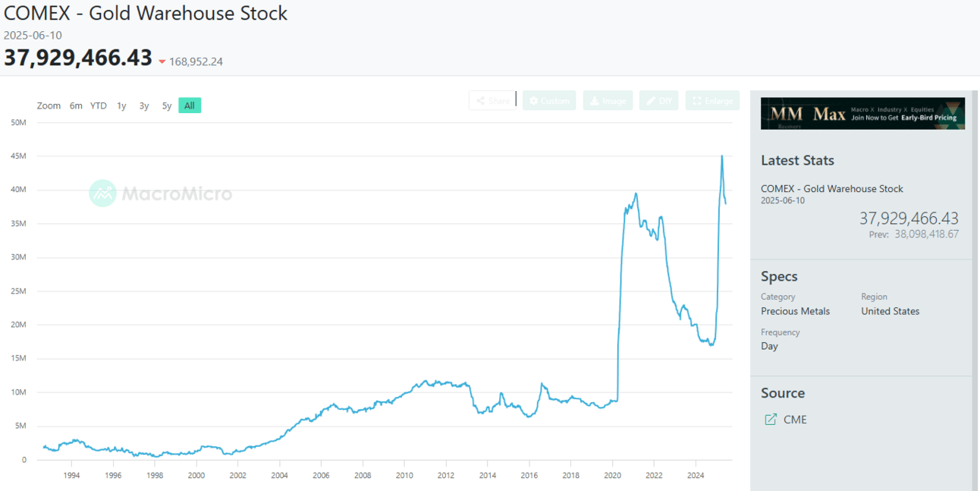Click the Precious Metals category value

(795, 311)
